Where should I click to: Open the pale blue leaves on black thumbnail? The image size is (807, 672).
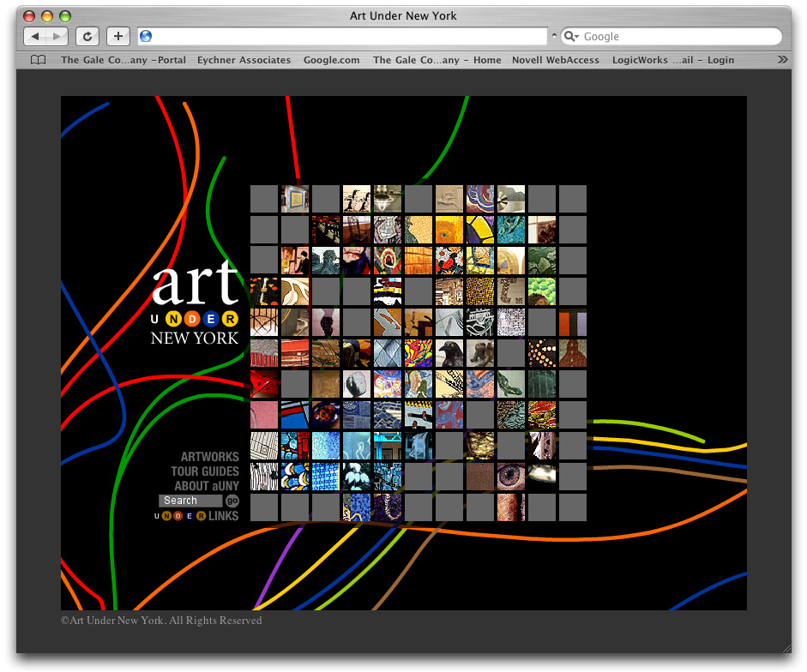pyautogui.click(x=357, y=477)
